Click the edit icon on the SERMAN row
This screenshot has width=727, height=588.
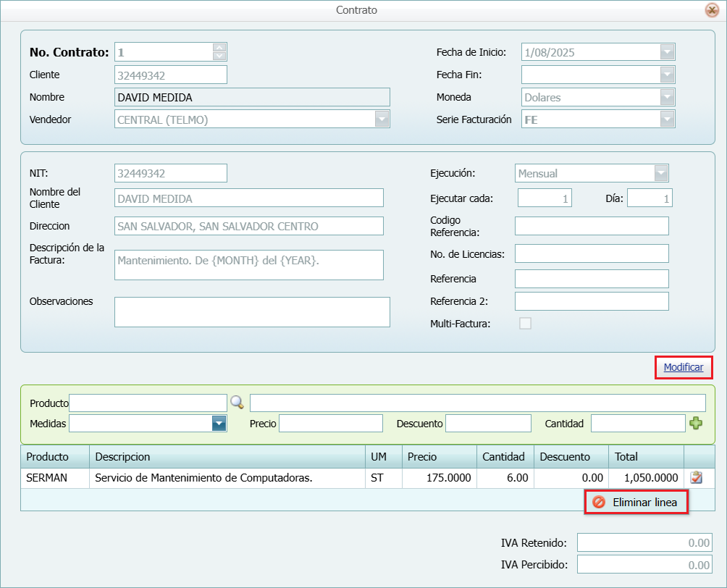(x=697, y=478)
